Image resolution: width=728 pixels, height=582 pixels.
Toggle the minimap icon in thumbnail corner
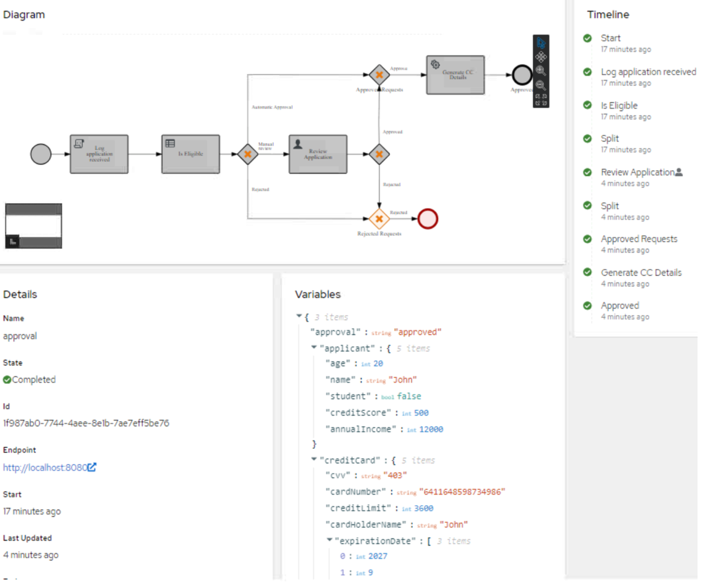point(13,242)
